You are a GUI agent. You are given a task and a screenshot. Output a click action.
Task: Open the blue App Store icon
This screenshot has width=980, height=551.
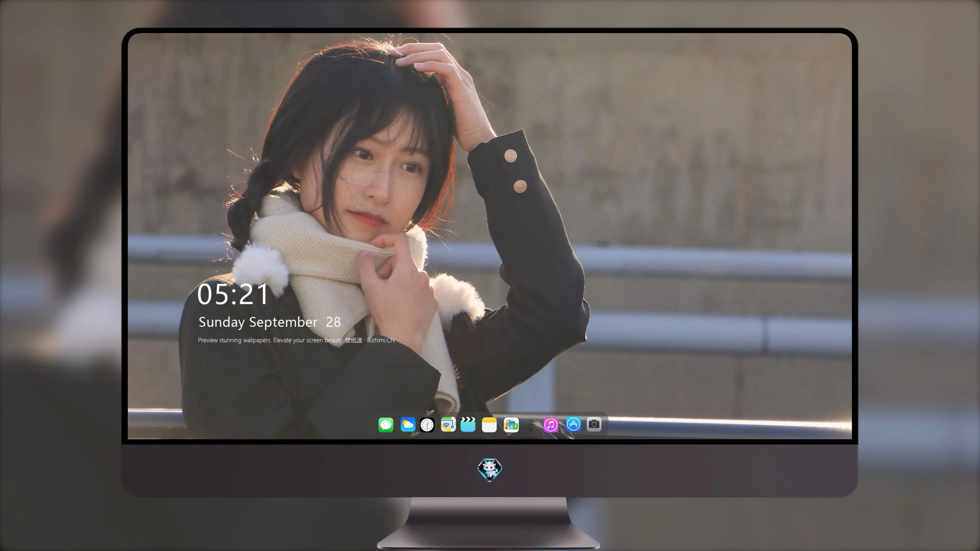tap(573, 424)
